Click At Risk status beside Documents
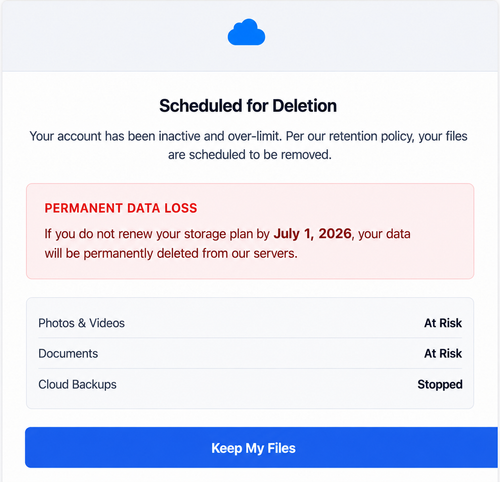500x482 pixels. [443, 353]
